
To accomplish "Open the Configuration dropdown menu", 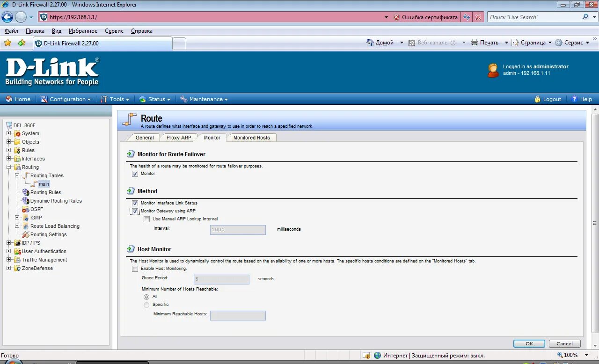I will (66, 99).
